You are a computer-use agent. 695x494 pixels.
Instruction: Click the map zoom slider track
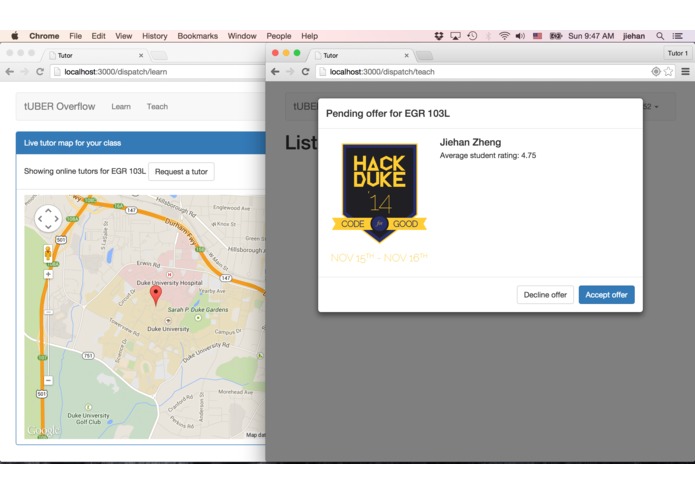point(48,328)
